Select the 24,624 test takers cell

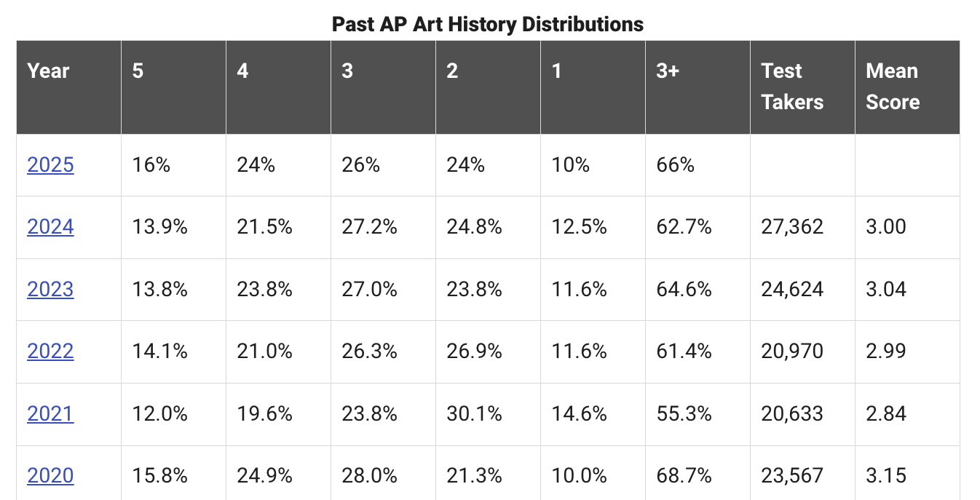click(x=792, y=290)
